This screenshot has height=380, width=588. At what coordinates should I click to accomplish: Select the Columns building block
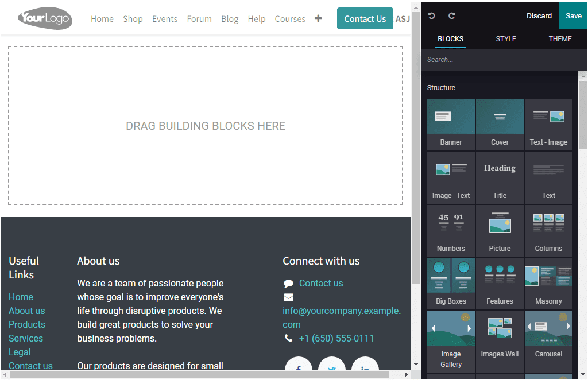(548, 230)
